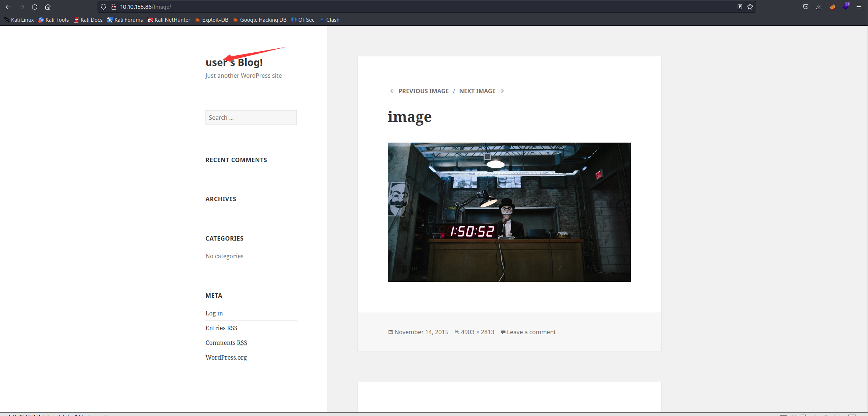868x416 pixels.
Task: Click the purple extension icon with badge
Action: click(x=846, y=6)
